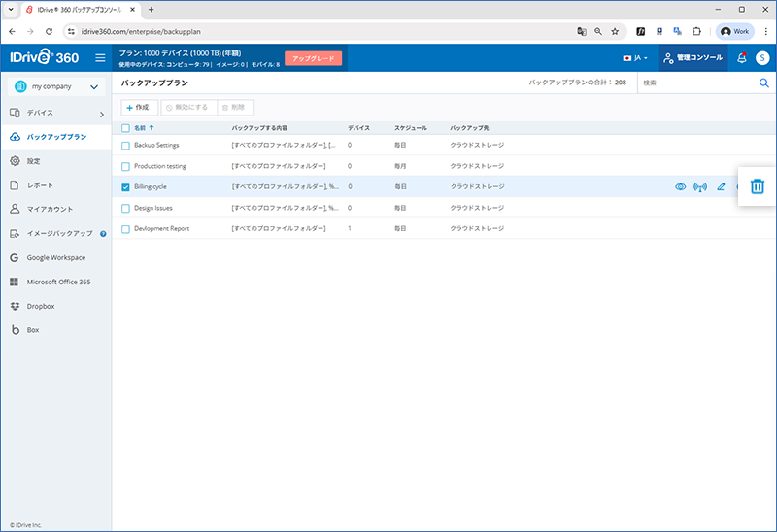This screenshot has width=777, height=532.
Task: Click the pencil icon to edit Billing cycle
Action: click(721, 186)
